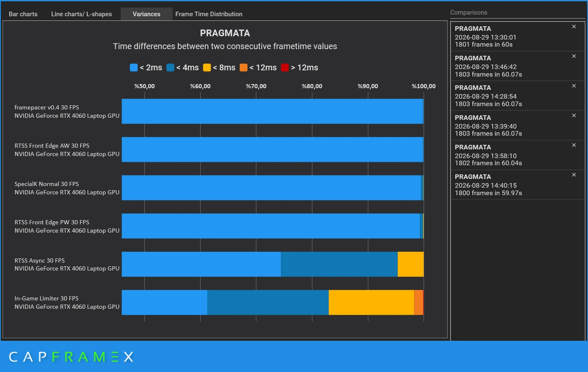Select the comparison recorded at 14:28:54
The height and width of the screenshot is (372, 588).
point(518,96)
